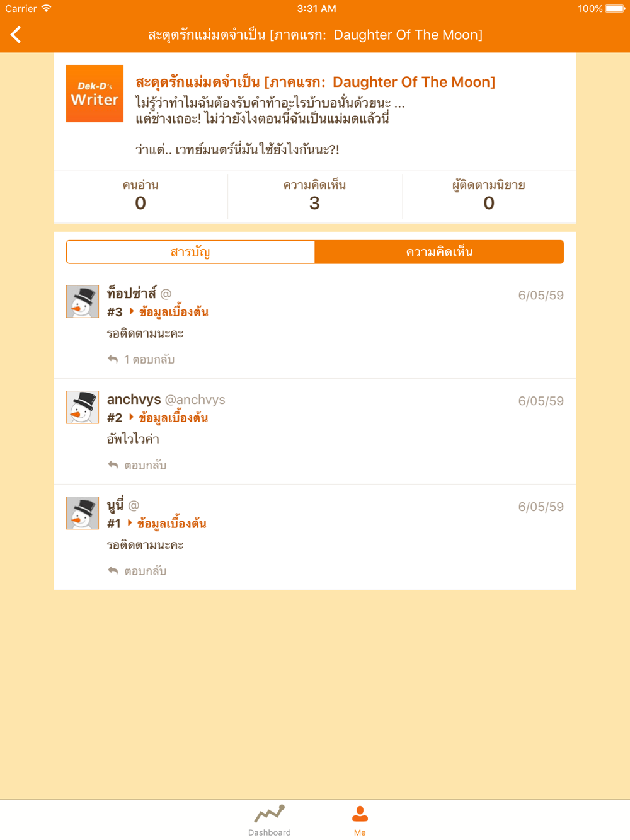Open the Me profile tab
The width and height of the screenshot is (630, 840).
360,820
